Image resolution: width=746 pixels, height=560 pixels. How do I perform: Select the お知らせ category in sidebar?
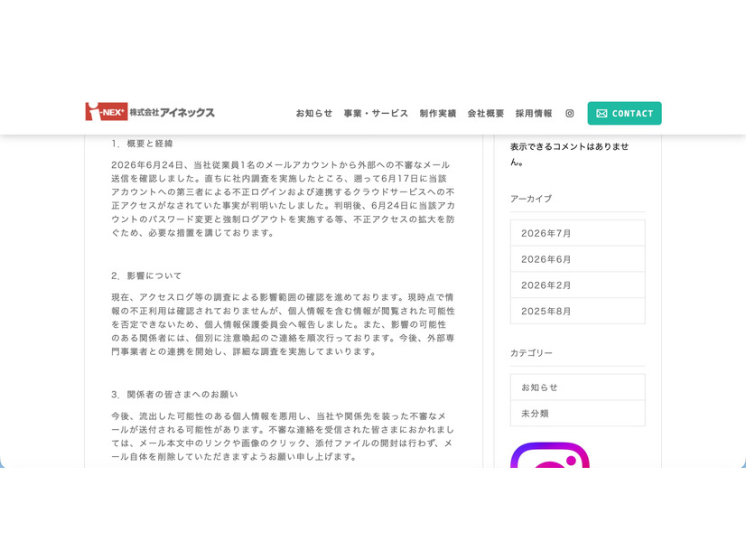tap(578, 387)
